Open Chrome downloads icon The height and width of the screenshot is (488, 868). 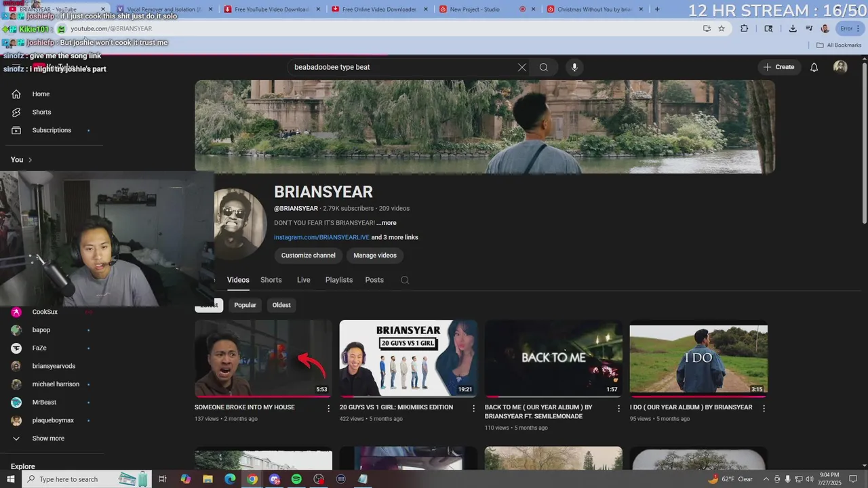point(792,28)
